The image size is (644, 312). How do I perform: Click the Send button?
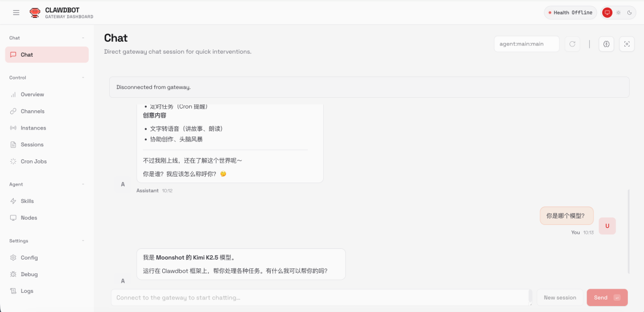tap(607, 298)
